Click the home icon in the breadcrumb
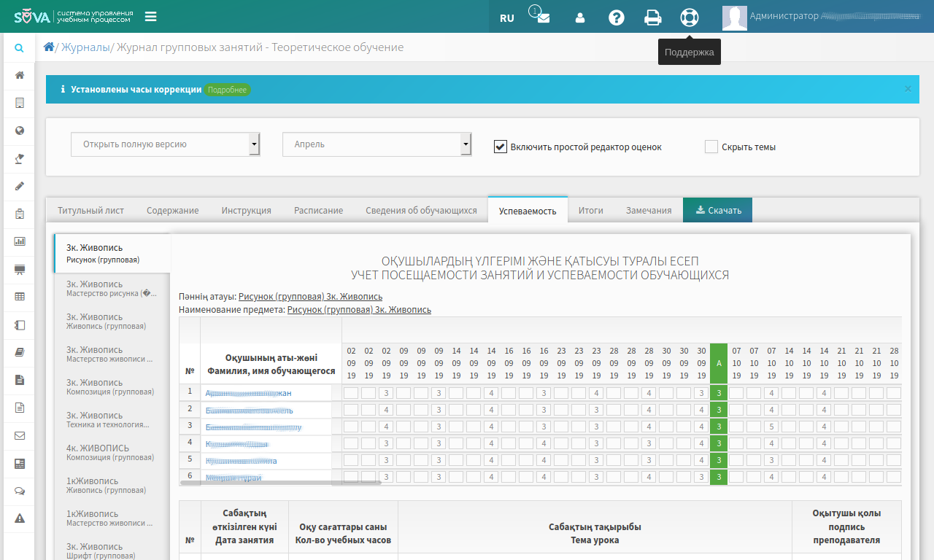Image resolution: width=934 pixels, height=560 pixels. point(49,47)
